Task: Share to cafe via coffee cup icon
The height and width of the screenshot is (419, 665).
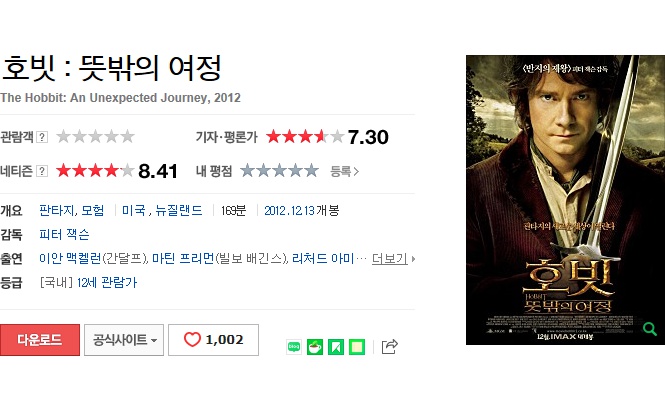Action: point(315,347)
